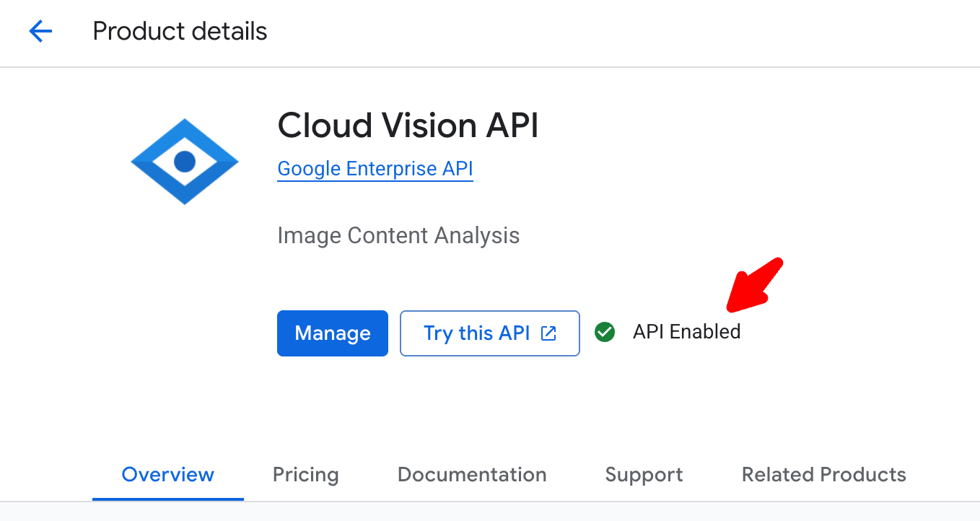Click the dark blue dot inside Vision logo
This screenshot has height=521, width=980.
click(x=185, y=161)
